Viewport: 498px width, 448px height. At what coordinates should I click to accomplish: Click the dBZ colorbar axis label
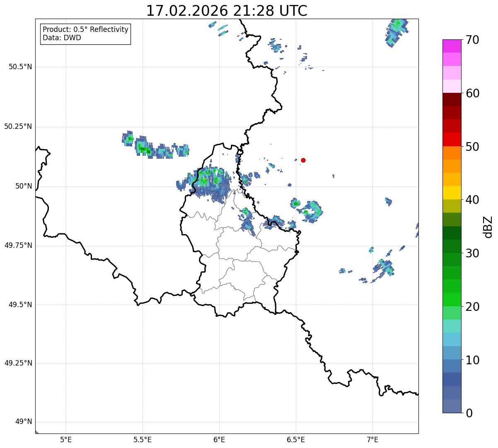tap(488, 226)
